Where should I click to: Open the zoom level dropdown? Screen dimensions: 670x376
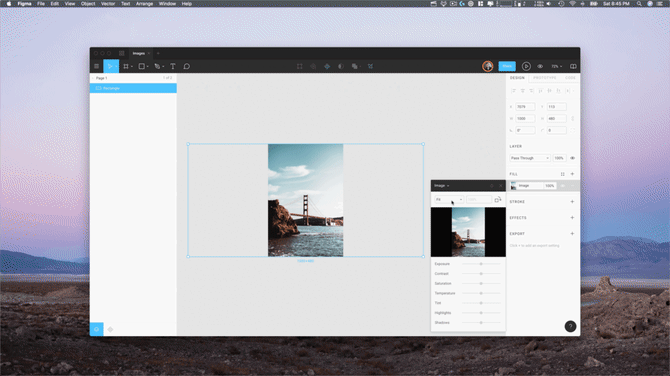[x=556, y=67]
